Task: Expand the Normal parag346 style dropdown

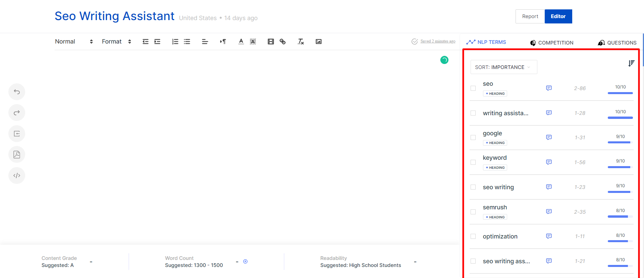Action: pyautogui.click(x=74, y=42)
